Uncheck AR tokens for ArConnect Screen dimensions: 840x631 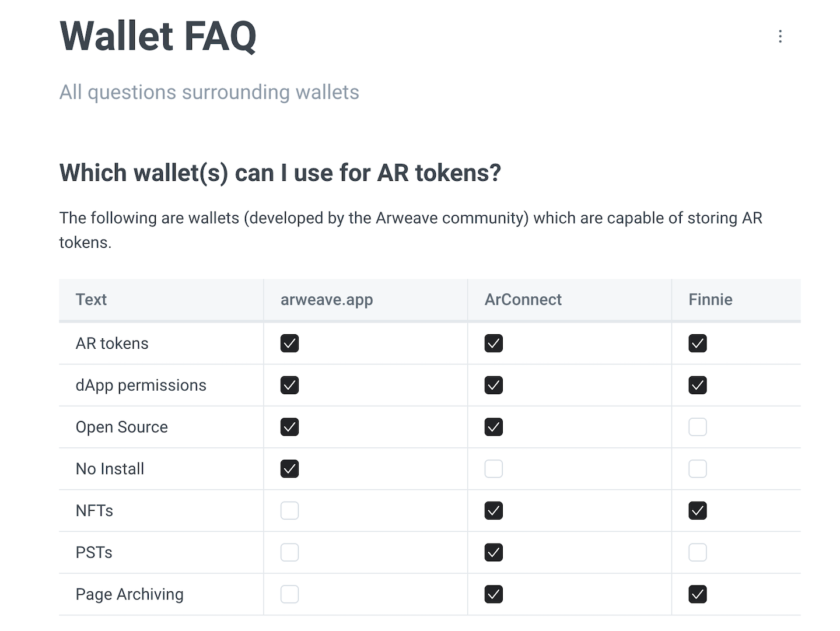point(494,343)
